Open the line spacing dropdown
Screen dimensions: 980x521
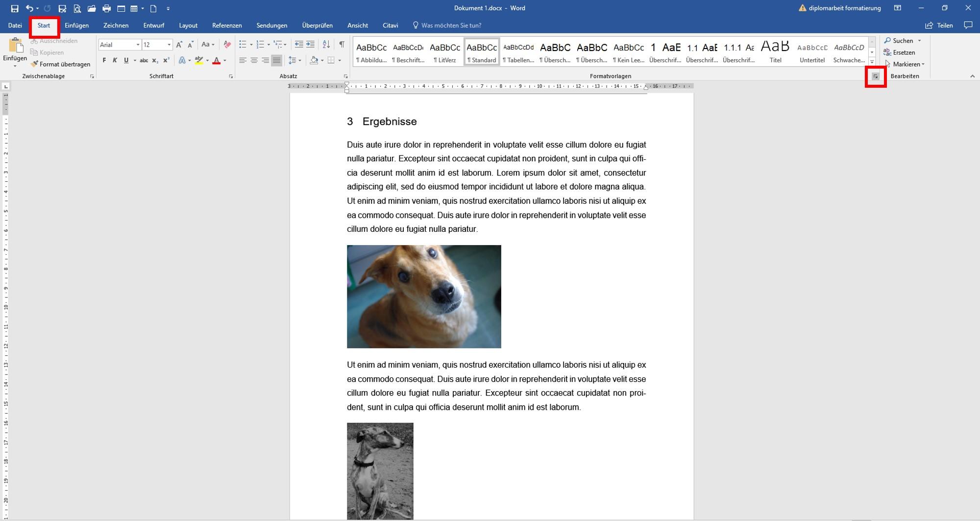coord(294,60)
